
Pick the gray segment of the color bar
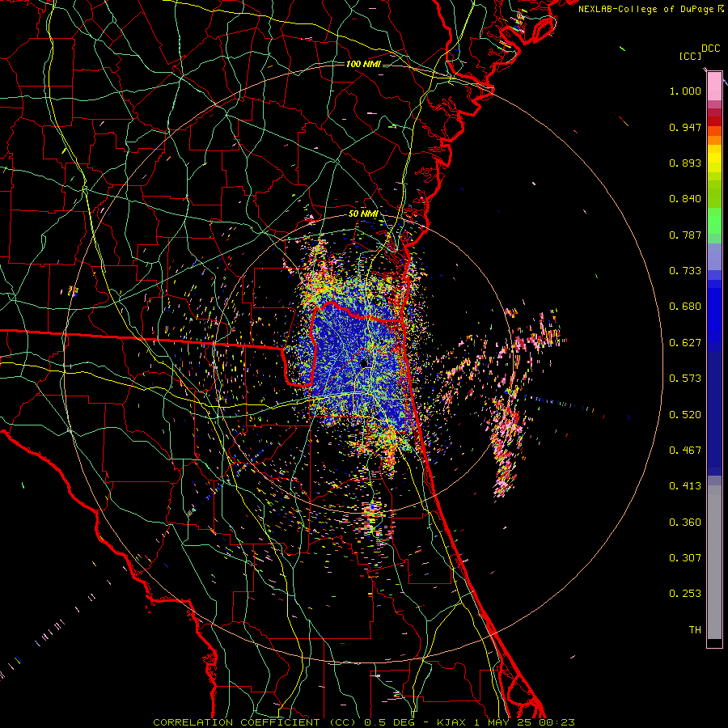[x=714, y=562]
